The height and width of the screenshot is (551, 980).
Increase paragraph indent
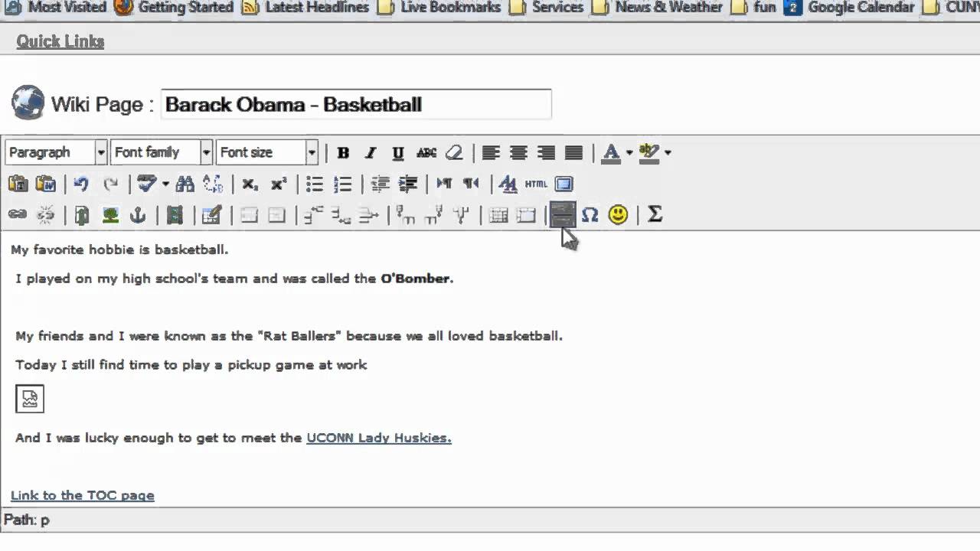tap(408, 184)
